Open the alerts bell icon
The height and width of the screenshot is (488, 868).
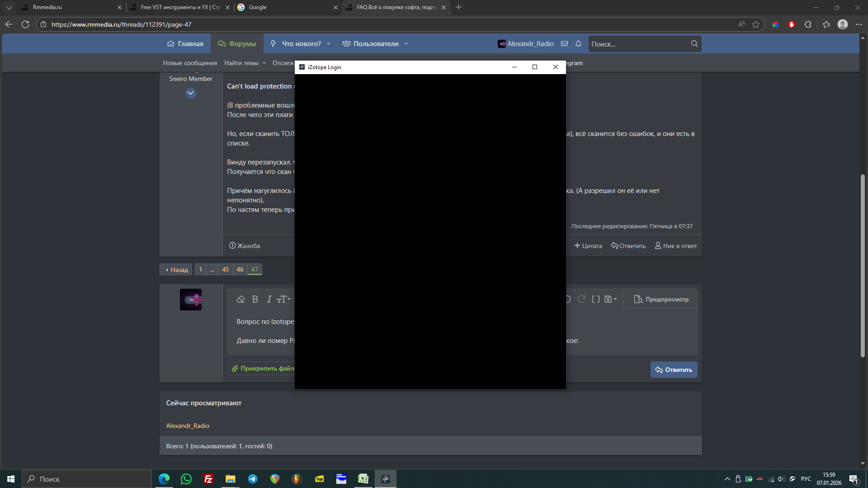[578, 44]
